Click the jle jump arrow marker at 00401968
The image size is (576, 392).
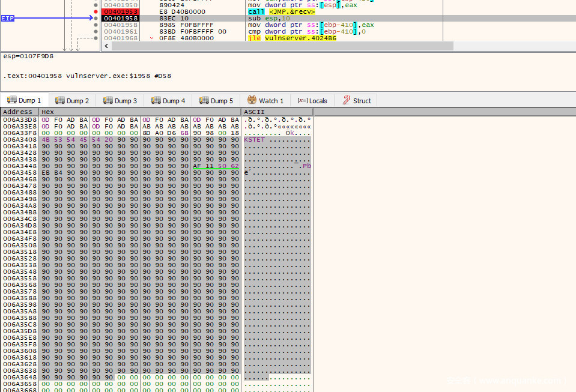[x=152, y=38]
